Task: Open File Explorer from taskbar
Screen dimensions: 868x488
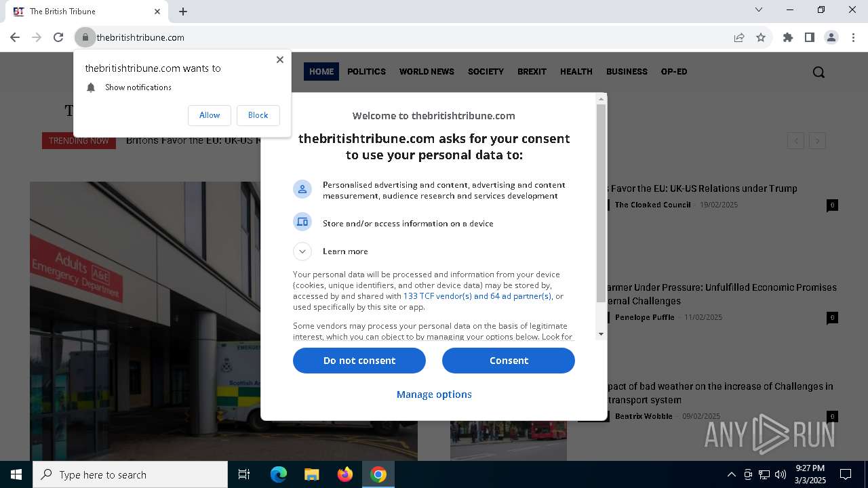Action: tap(311, 474)
